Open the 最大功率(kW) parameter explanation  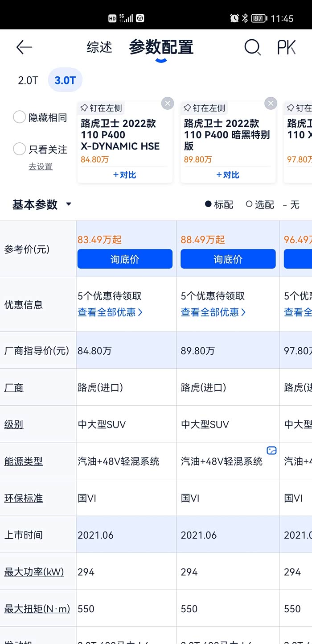pyautogui.click(x=34, y=572)
